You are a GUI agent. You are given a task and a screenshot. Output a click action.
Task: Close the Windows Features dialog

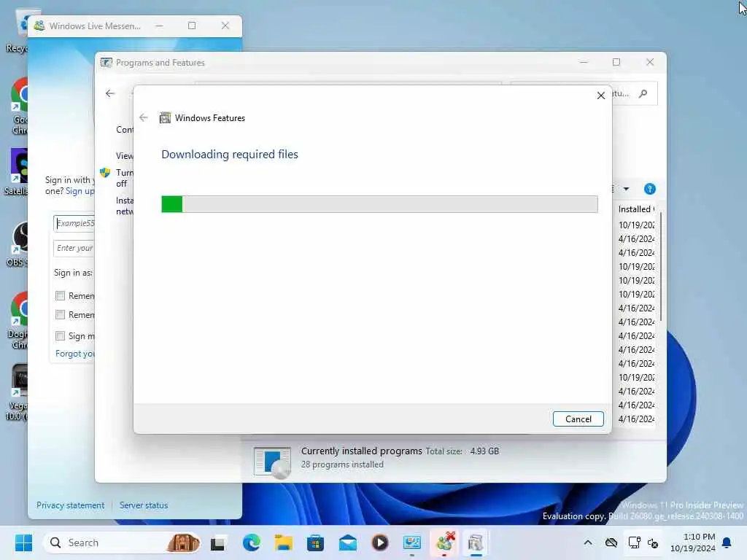(601, 96)
